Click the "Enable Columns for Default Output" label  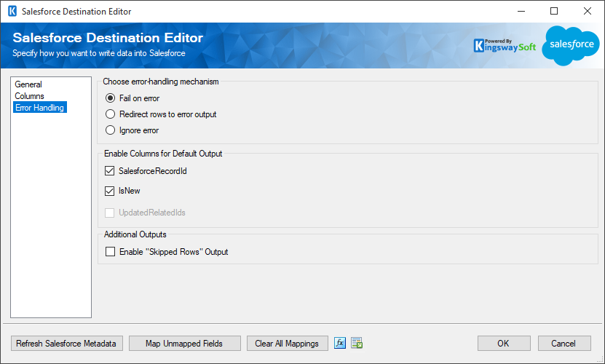[x=163, y=154]
